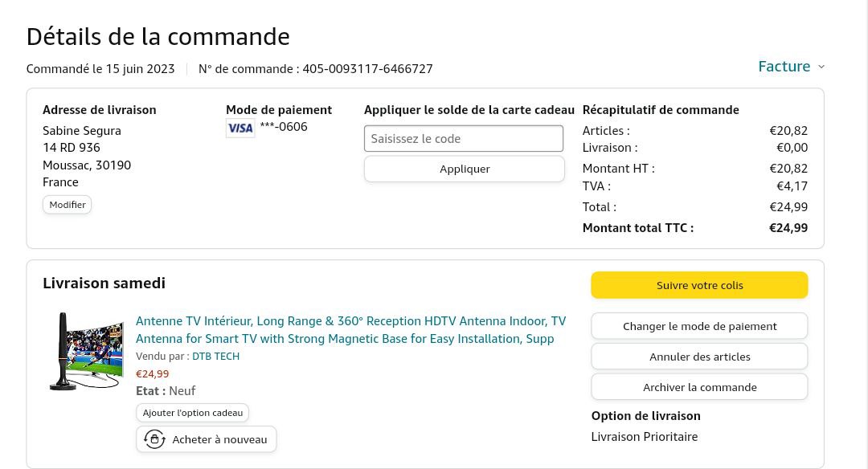Click the Modifier address button

pos(68,205)
